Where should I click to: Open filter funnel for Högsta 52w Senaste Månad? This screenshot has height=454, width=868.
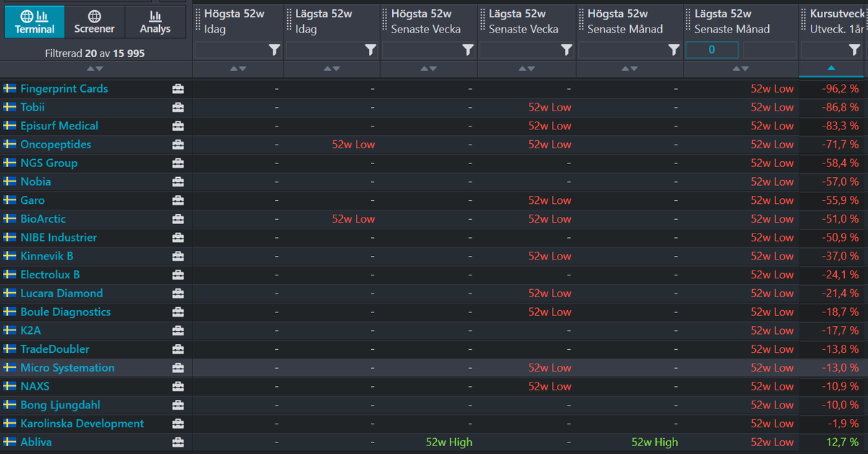coord(674,50)
